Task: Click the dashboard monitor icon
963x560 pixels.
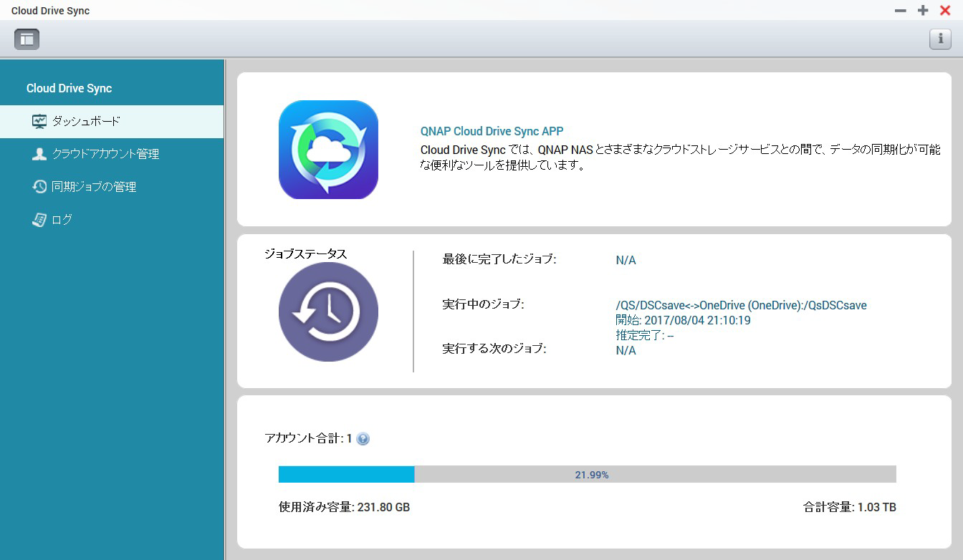Action: click(x=39, y=121)
